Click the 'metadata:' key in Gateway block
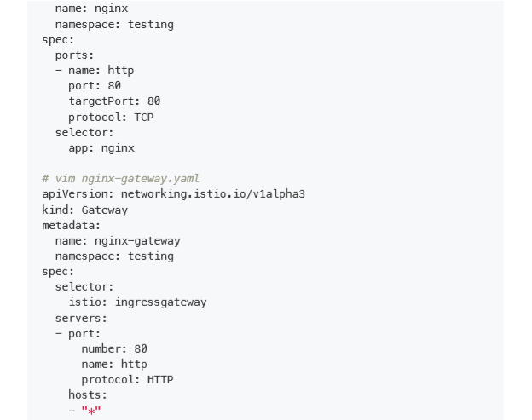This screenshot has width=532, height=420. 72,226
